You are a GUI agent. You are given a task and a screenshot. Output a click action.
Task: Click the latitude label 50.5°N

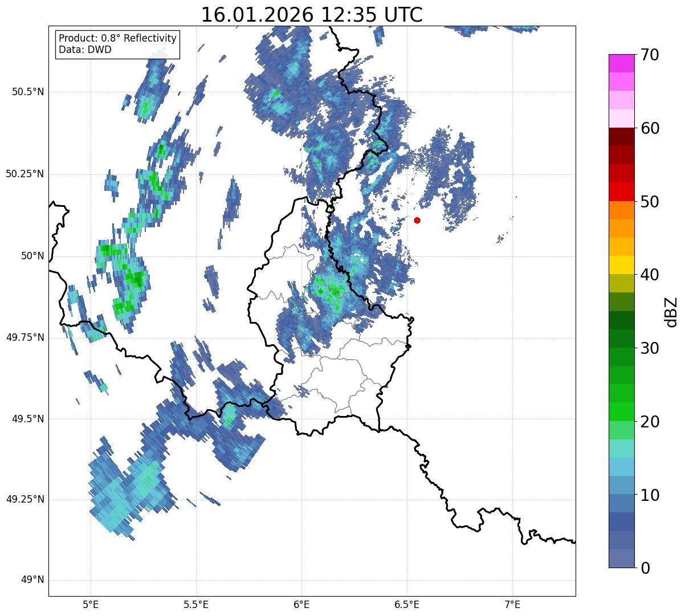pos(28,92)
